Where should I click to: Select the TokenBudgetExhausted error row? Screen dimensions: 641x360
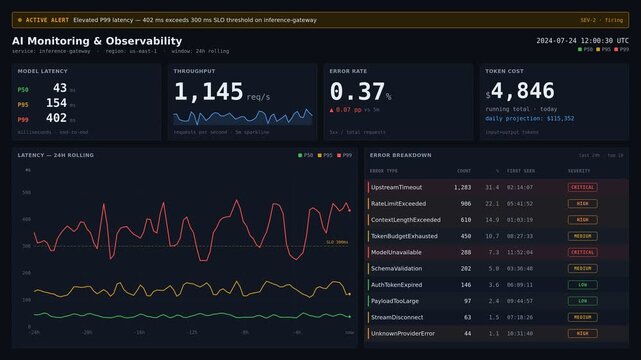[496, 236]
